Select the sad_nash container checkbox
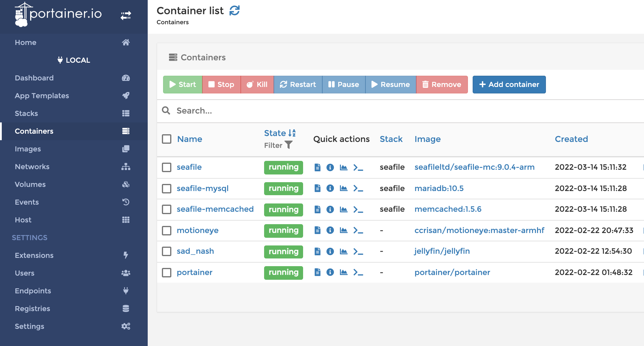This screenshot has height=346, width=644. pos(167,251)
